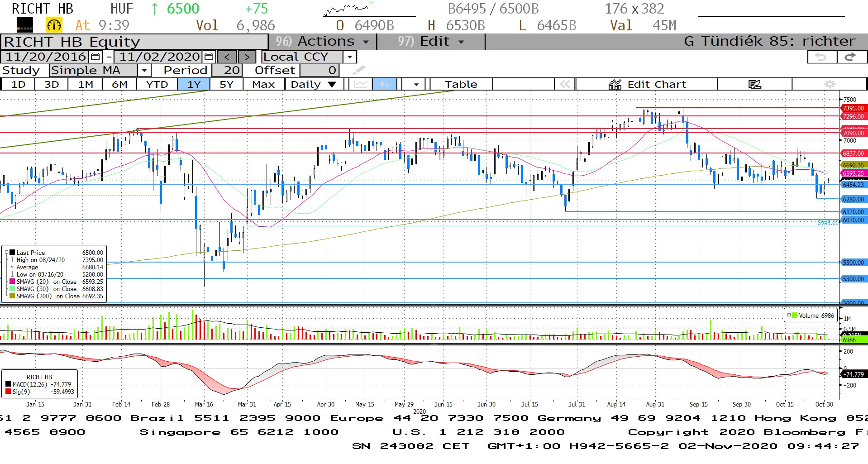Image resolution: width=868 pixels, height=464 pixels.
Task: Select the 3D time range tab
Action: coord(52,84)
